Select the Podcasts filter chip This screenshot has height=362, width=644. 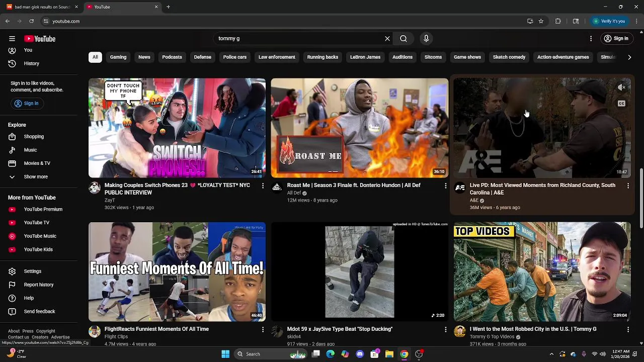coord(172,57)
